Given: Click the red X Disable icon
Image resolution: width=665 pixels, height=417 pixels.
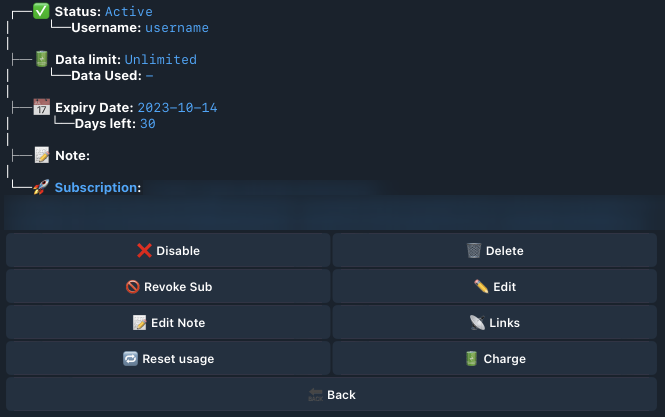Looking at the screenshot, I should (x=144, y=251).
